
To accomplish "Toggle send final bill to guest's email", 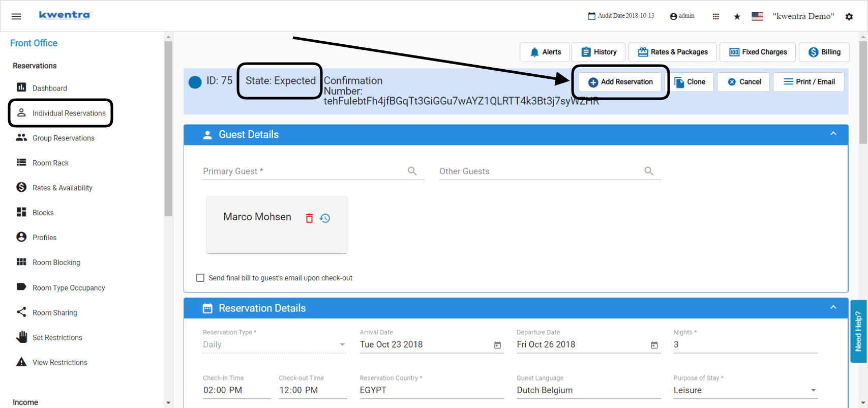I will (200, 278).
